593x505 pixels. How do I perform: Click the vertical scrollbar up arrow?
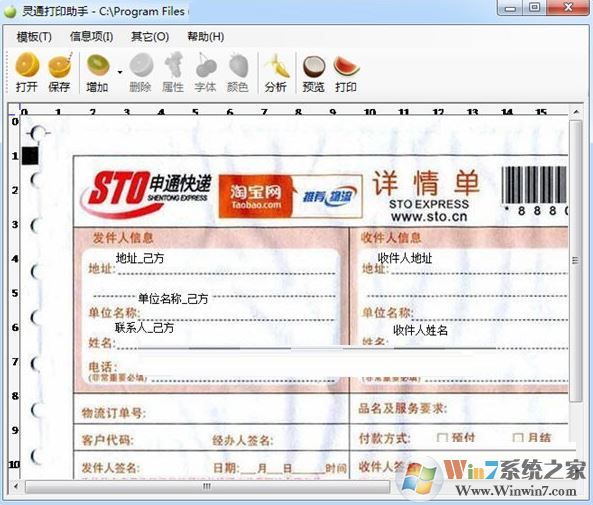[x=576, y=112]
